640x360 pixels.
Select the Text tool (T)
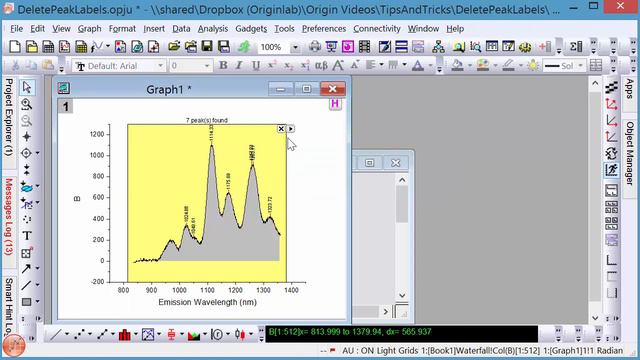(x=27, y=236)
